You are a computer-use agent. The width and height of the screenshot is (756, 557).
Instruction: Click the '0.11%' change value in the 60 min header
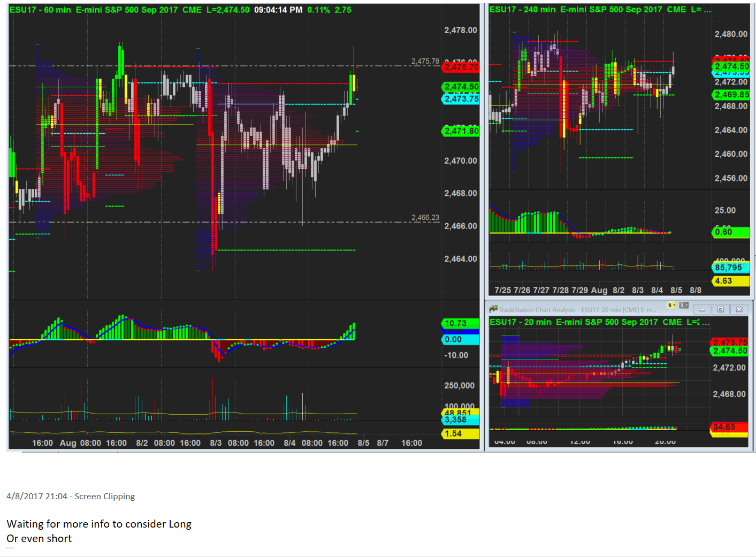click(x=318, y=10)
